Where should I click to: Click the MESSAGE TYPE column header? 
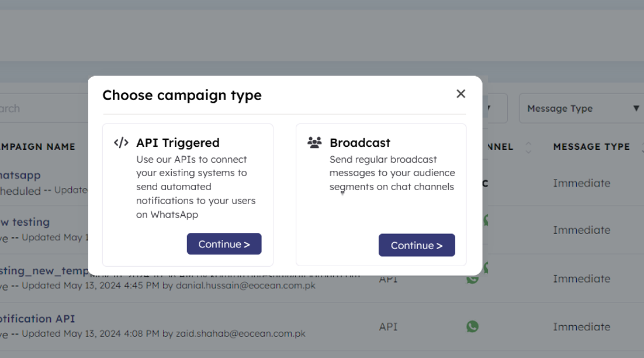click(593, 146)
